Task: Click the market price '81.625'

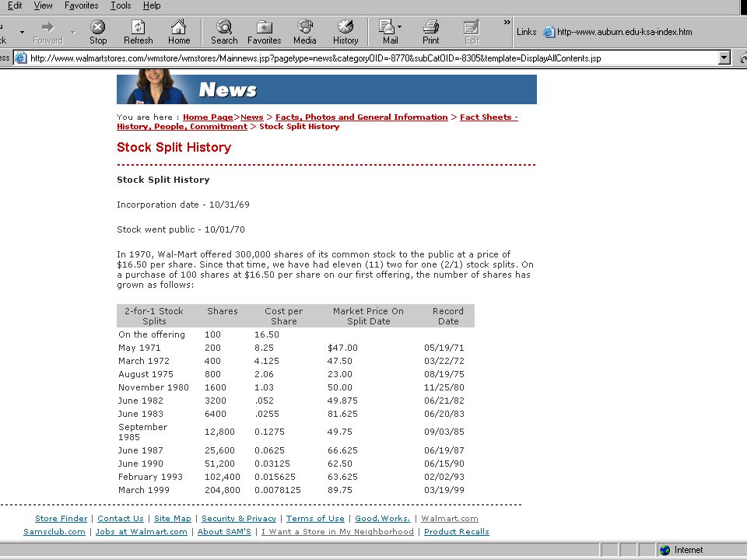Action: pos(342,415)
